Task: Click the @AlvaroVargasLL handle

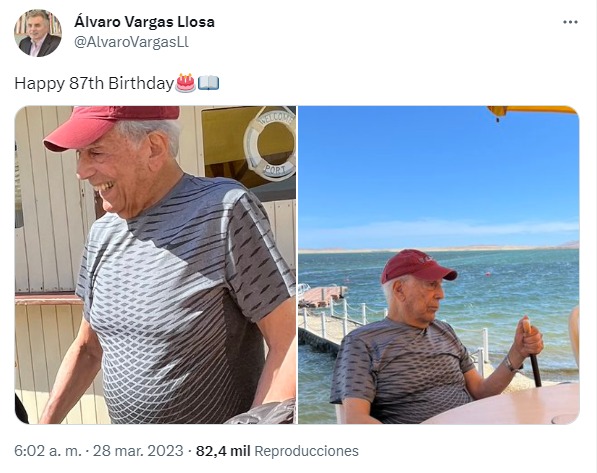Action: click(x=131, y=42)
